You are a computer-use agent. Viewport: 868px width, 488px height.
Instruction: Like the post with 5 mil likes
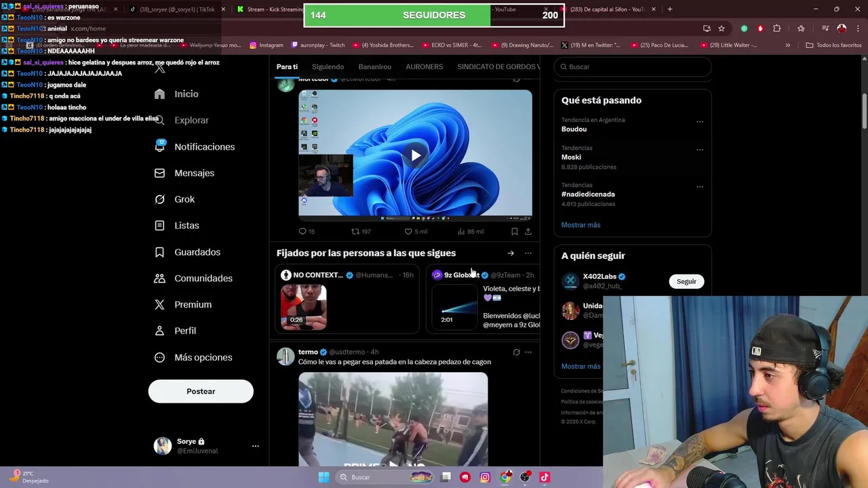(416, 232)
